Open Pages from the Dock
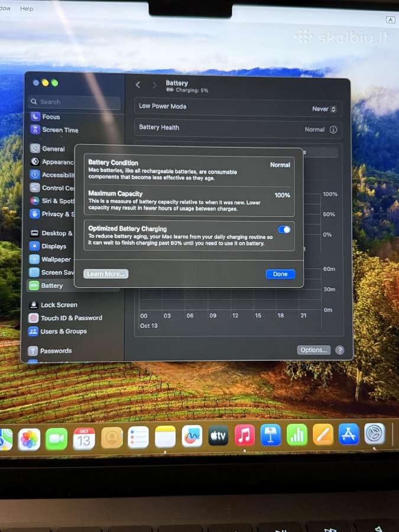The height and width of the screenshot is (532, 399). coord(323,434)
